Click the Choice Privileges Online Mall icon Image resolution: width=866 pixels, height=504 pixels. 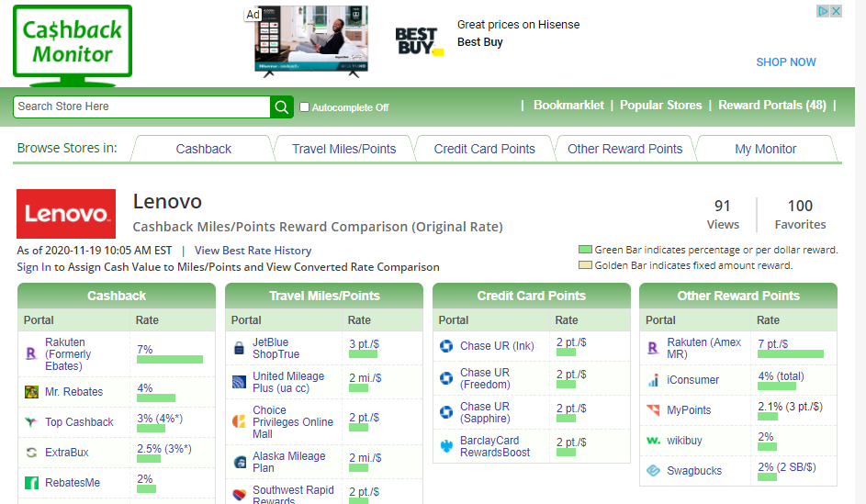coord(239,421)
